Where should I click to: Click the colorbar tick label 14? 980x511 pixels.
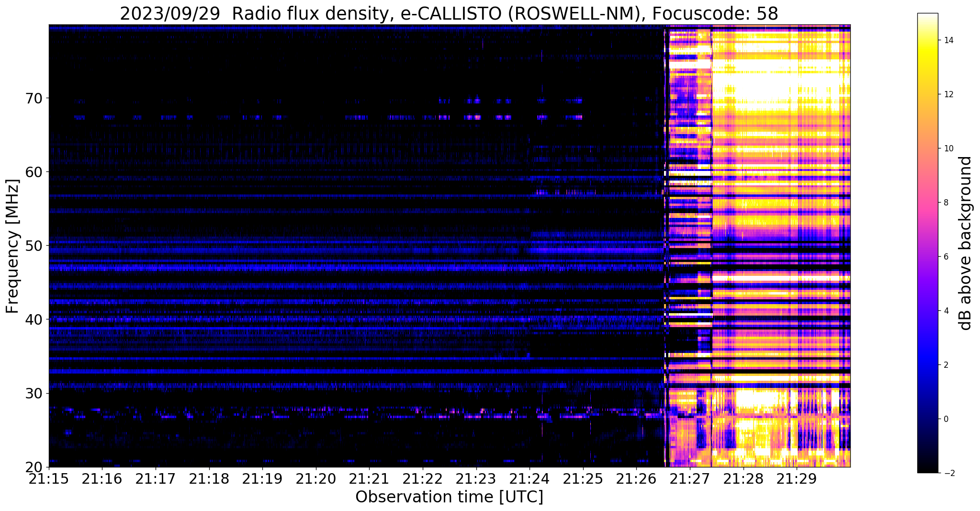pos(948,40)
